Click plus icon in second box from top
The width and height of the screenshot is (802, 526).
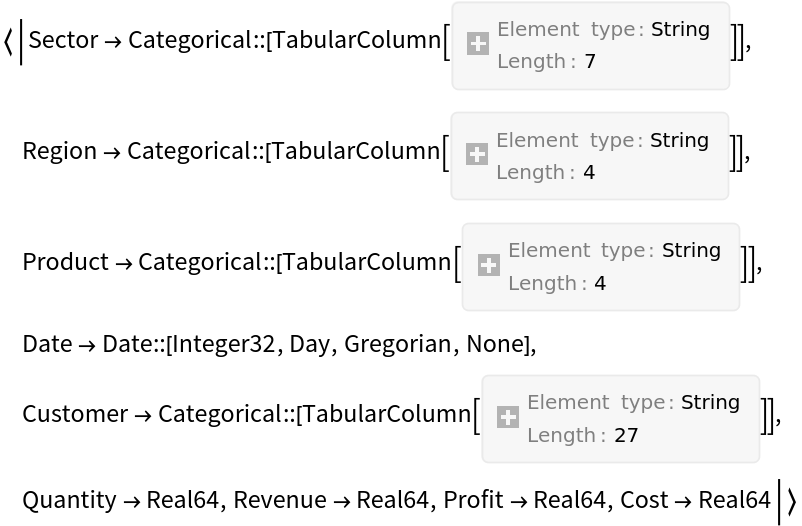(477, 155)
